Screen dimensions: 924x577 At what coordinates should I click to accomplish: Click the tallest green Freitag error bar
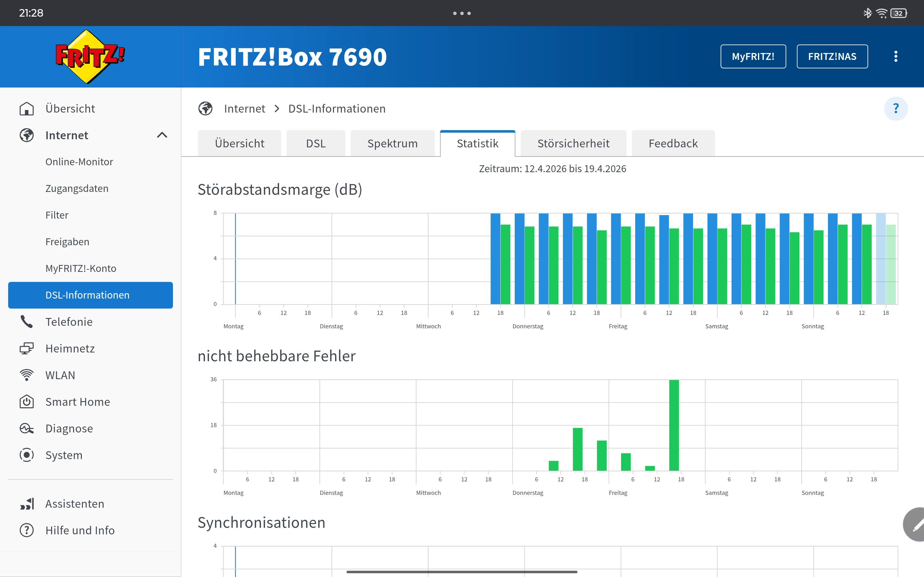point(674,426)
